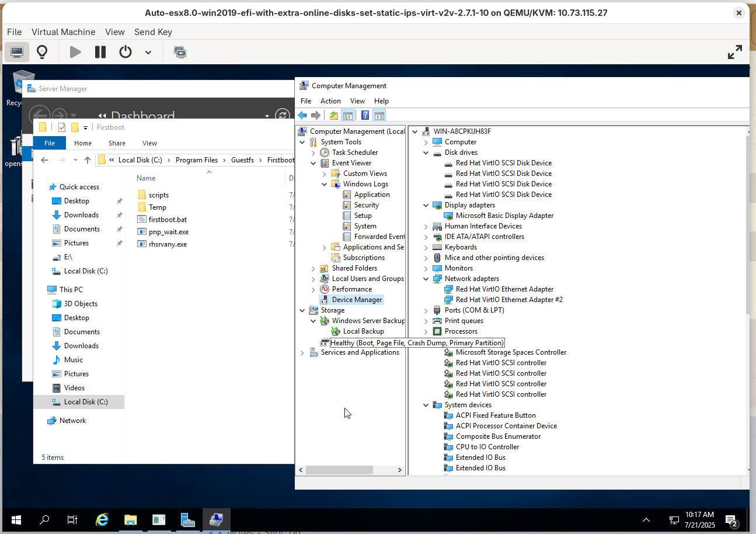Open the Send Key menu

tap(153, 32)
